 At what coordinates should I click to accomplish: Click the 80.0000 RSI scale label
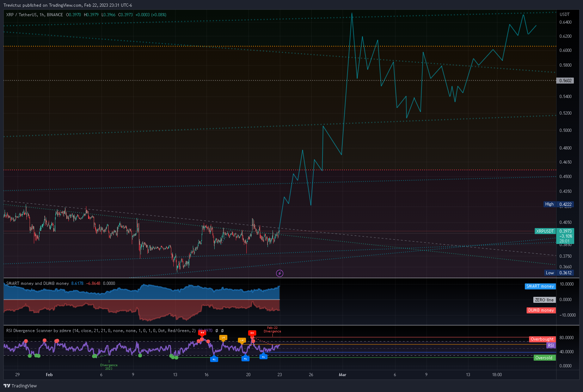tap(566, 338)
